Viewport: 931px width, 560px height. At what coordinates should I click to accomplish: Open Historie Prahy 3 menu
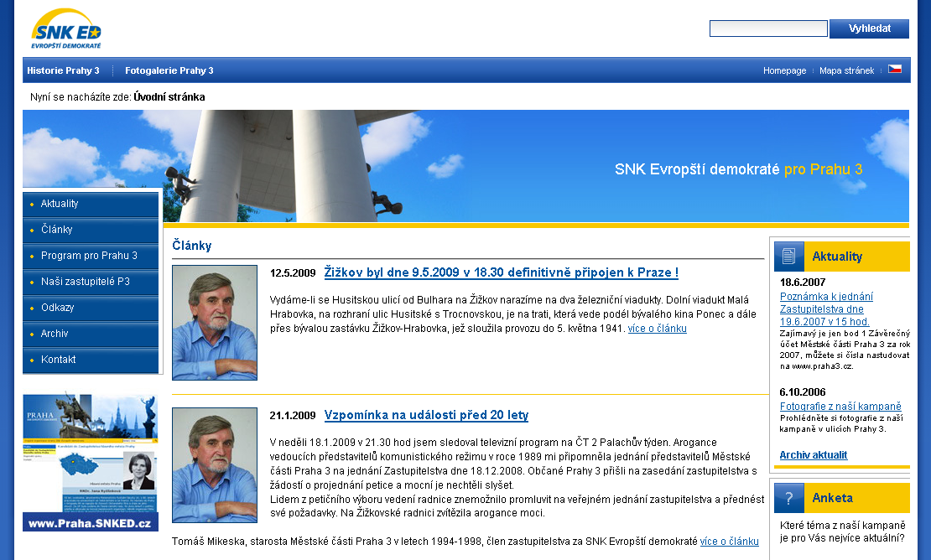[63, 70]
